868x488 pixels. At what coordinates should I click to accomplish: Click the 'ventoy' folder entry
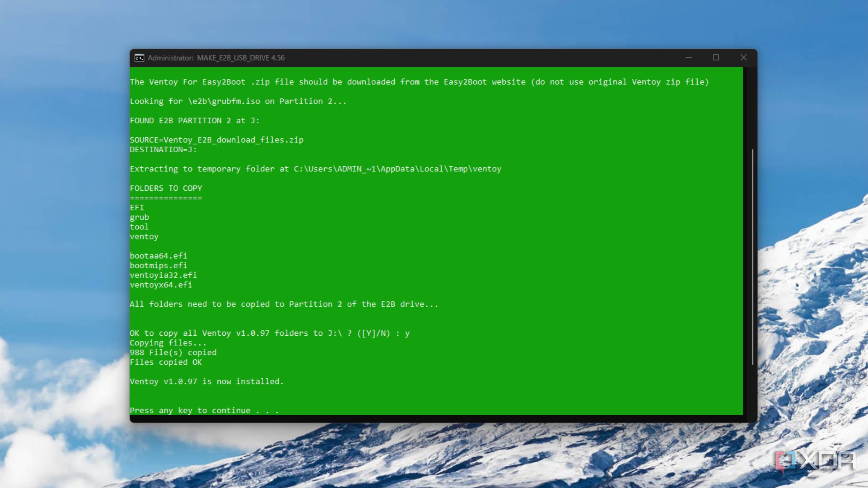tap(144, 237)
